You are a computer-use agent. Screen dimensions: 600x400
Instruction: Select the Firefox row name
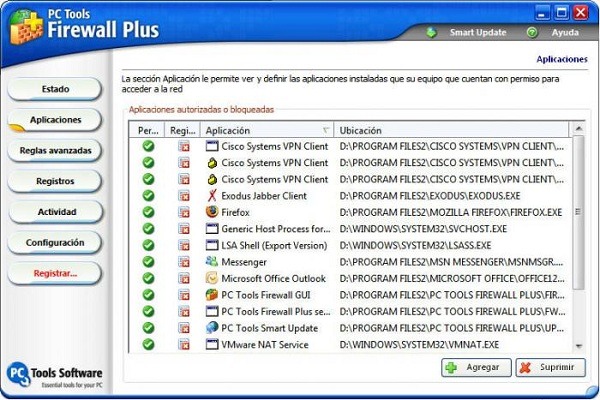tap(235, 212)
